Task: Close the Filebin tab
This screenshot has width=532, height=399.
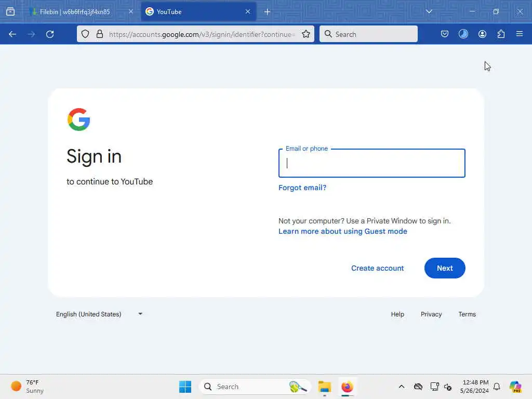Action: click(130, 11)
